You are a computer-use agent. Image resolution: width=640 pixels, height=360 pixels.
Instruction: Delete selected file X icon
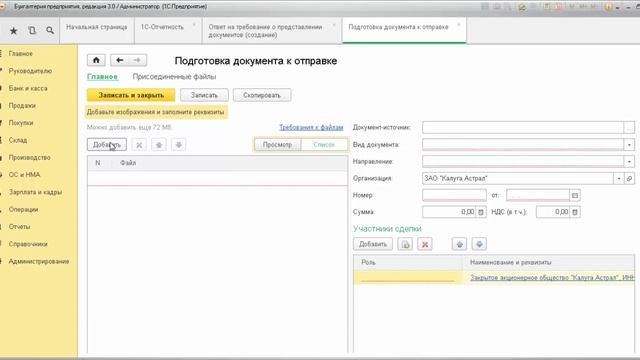(139, 145)
